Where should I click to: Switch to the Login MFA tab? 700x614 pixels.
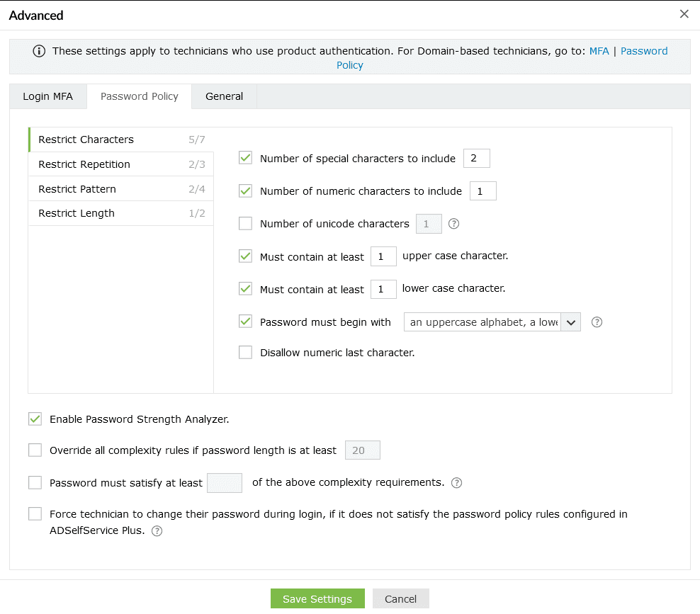click(x=47, y=96)
